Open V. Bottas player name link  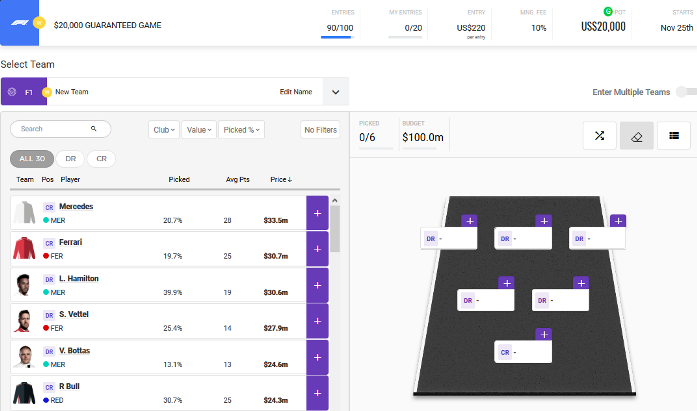[74, 351]
